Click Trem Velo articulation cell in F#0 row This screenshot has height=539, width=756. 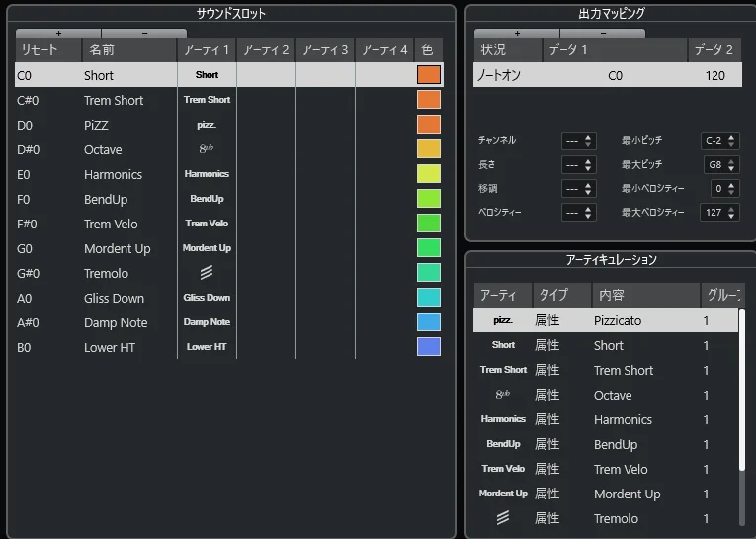pos(207,224)
